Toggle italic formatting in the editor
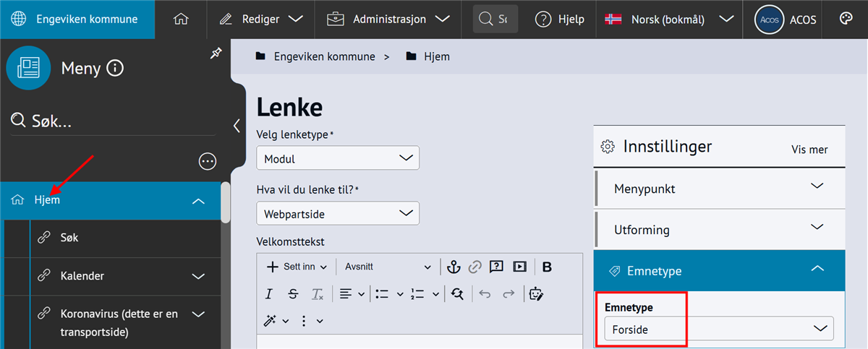 pos(269,293)
